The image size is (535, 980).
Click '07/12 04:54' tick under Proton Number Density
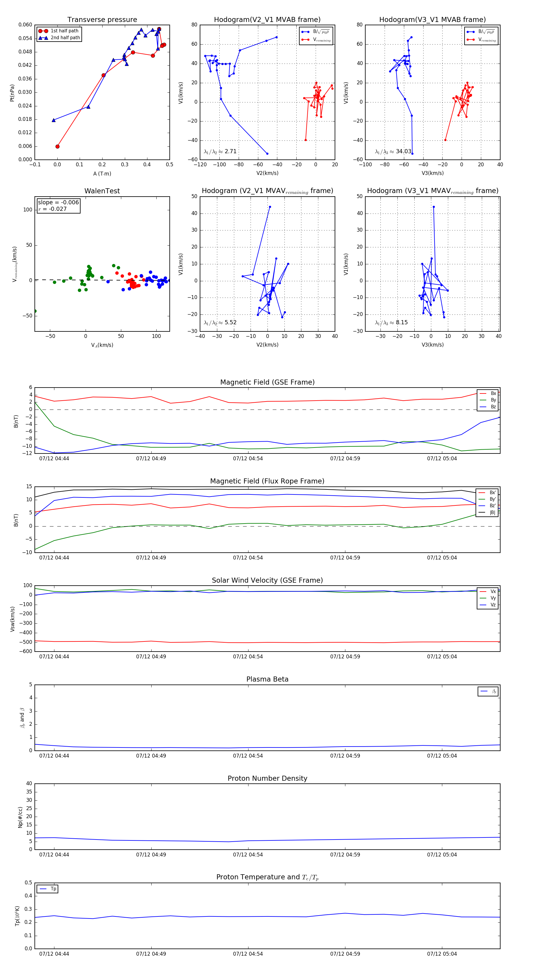(x=248, y=855)
